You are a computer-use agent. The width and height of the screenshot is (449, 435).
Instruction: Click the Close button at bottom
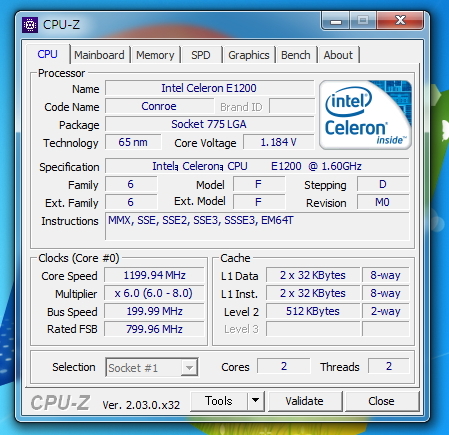click(x=381, y=401)
